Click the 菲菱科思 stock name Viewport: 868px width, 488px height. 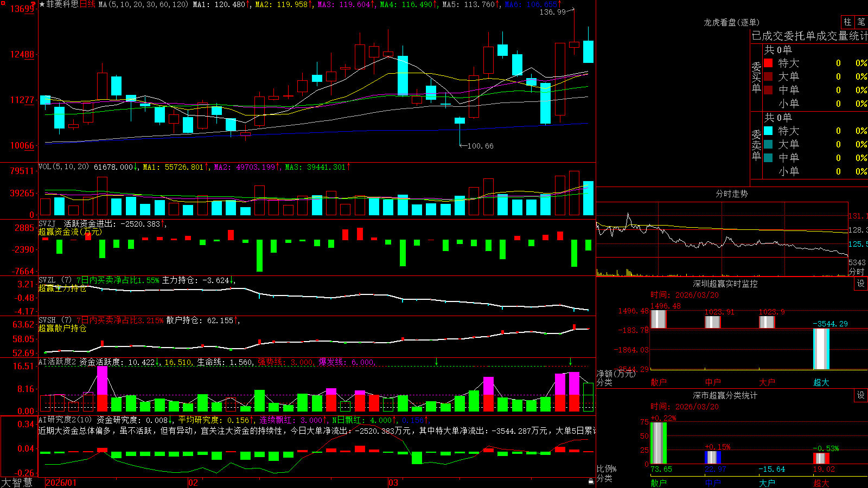click(x=62, y=4)
